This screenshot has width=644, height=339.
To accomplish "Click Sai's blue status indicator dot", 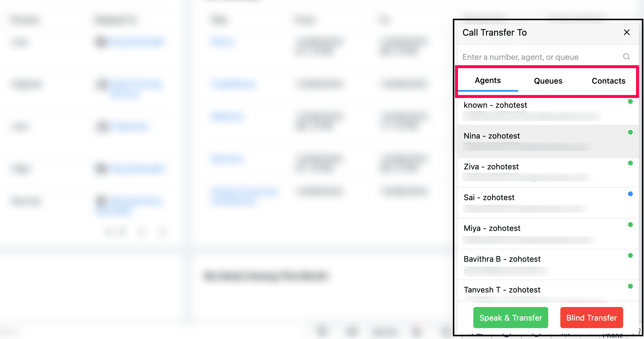I will pyautogui.click(x=630, y=194).
